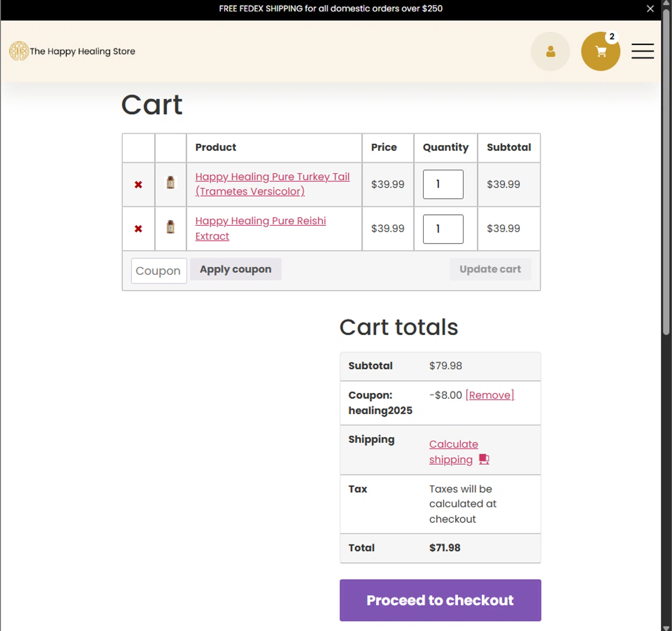Click the cart count badge 2

click(612, 37)
